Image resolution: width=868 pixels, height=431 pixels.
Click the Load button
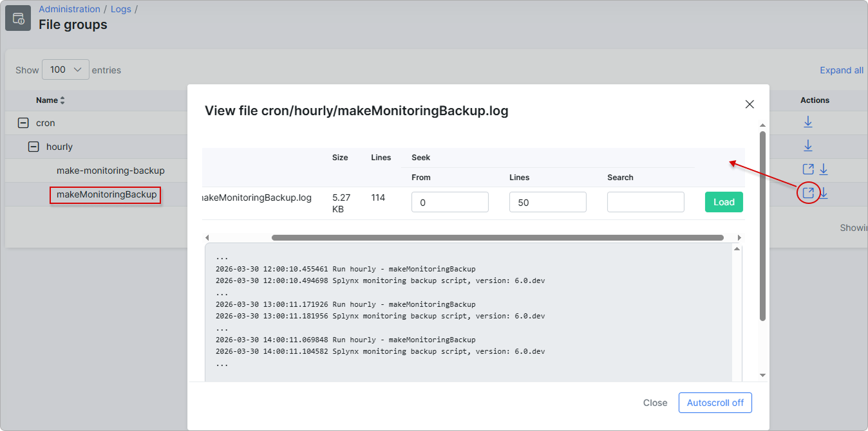724,202
